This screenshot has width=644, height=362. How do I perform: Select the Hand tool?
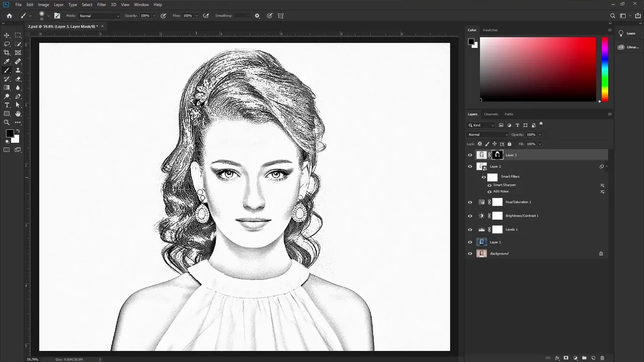coord(18,114)
